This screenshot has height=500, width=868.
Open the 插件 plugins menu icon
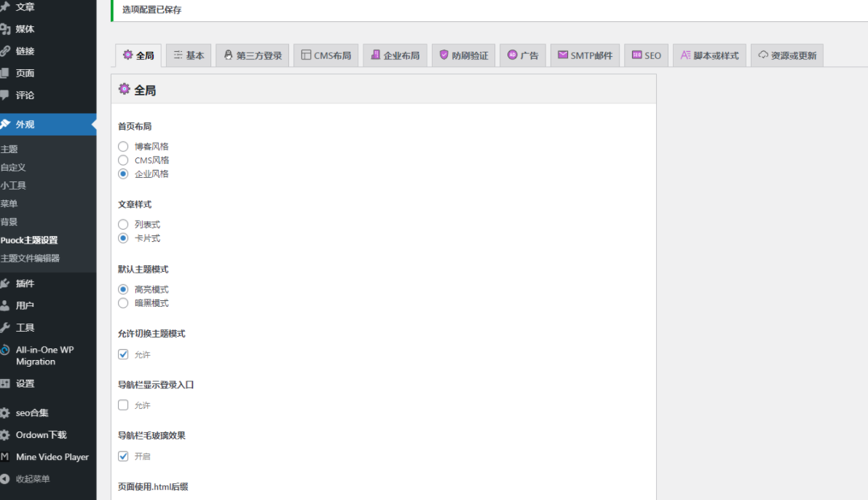click(5, 284)
